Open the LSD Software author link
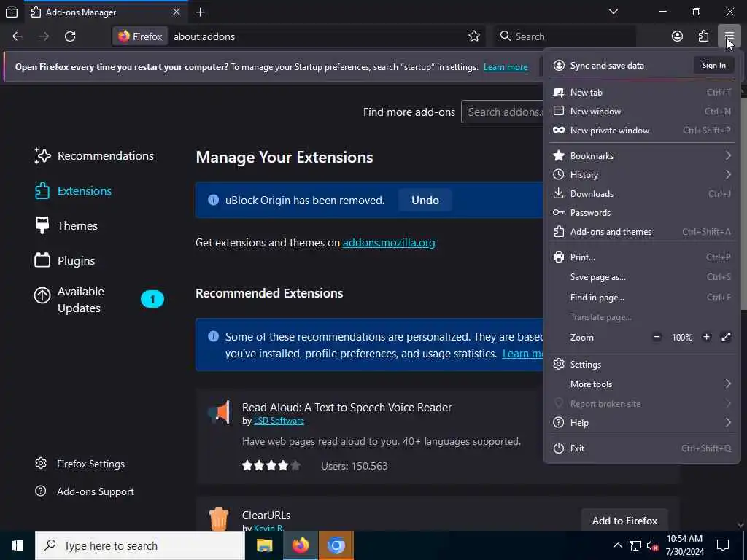Viewport: 747px width, 560px height. 279,421
